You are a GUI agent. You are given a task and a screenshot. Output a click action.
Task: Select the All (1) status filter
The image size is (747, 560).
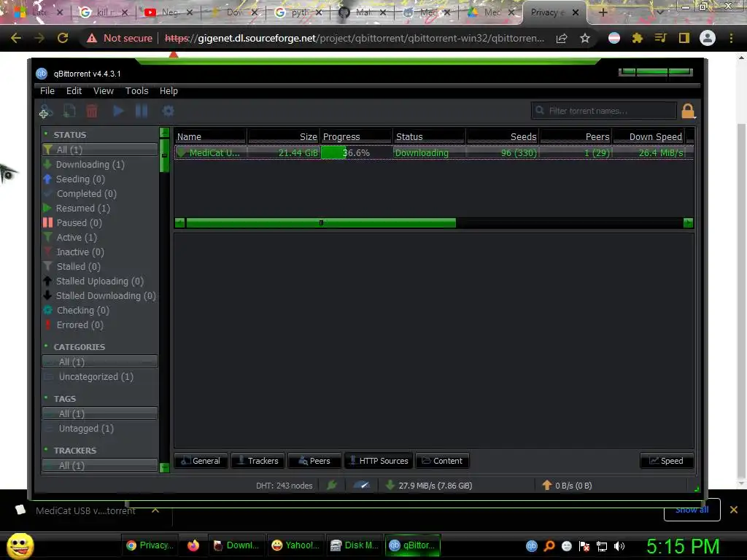[99, 149]
